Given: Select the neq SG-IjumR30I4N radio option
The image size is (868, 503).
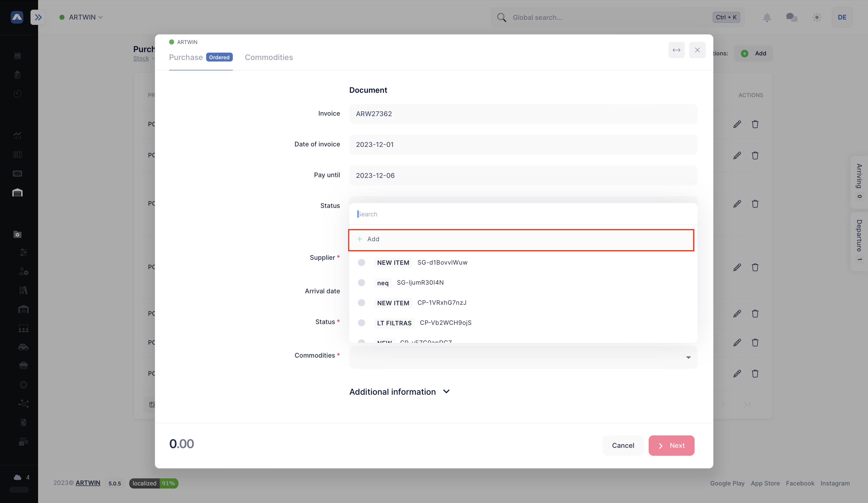Looking at the screenshot, I should tap(361, 283).
